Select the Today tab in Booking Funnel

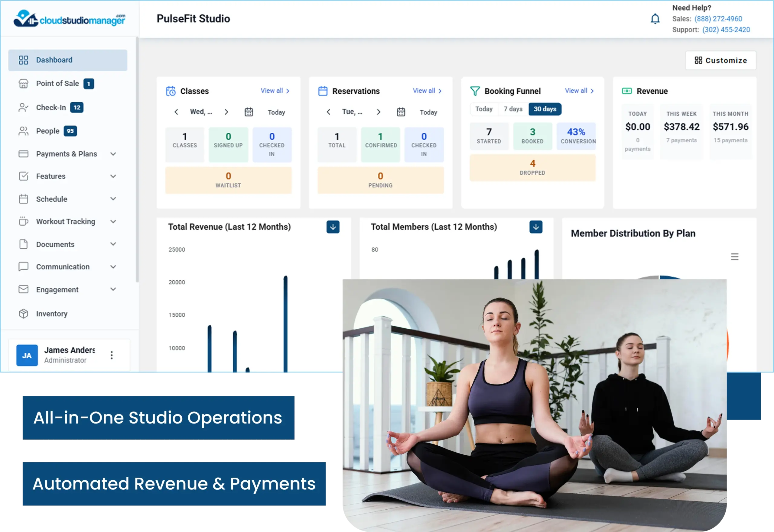point(484,109)
